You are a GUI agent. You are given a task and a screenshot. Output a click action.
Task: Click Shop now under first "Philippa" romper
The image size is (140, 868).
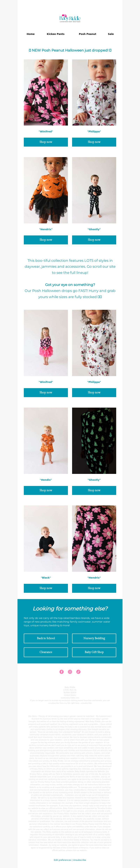point(94,142)
